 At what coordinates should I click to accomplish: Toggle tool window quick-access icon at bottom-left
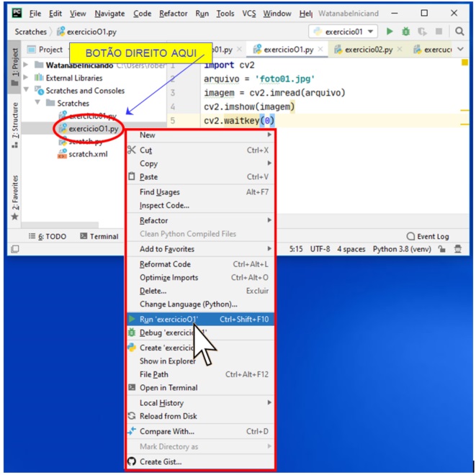point(14,249)
